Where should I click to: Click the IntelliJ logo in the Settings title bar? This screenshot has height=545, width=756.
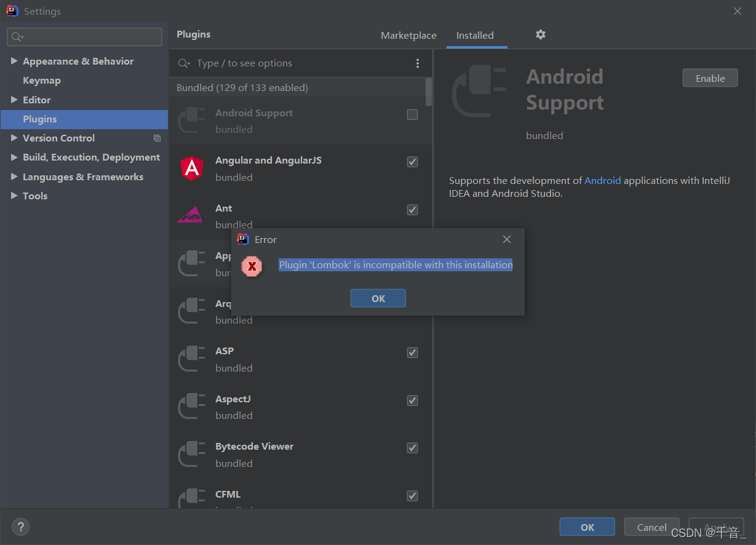pos(12,11)
